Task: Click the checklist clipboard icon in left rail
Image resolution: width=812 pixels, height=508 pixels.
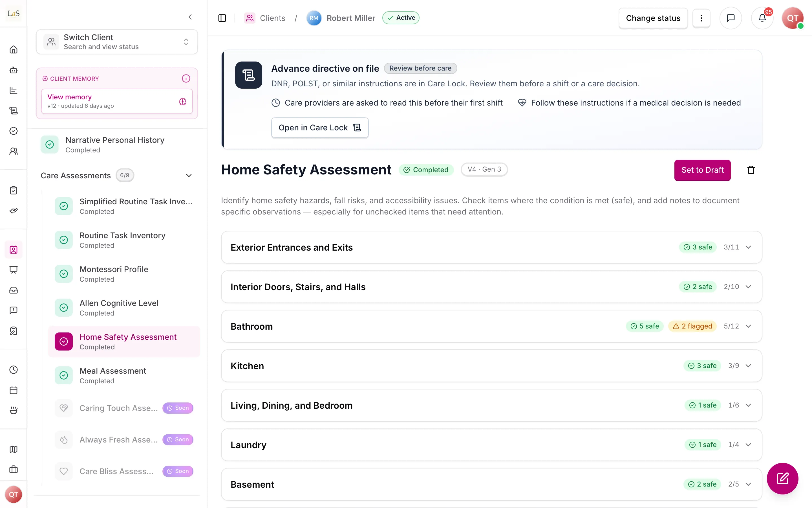Action: (x=14, y=190)
